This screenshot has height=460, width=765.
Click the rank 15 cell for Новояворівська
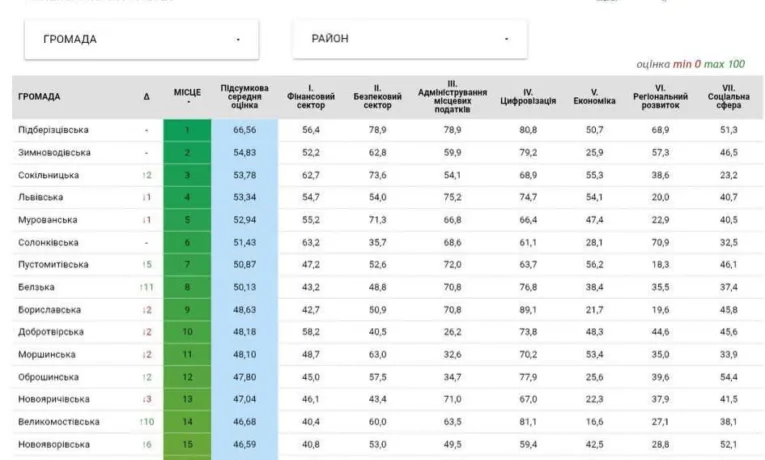(x=187, y=444)
